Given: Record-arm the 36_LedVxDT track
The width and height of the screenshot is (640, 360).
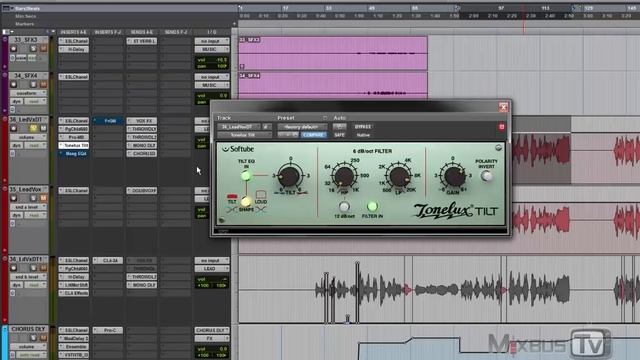Looking at the screenshot, I should click(x=13, y=128).
